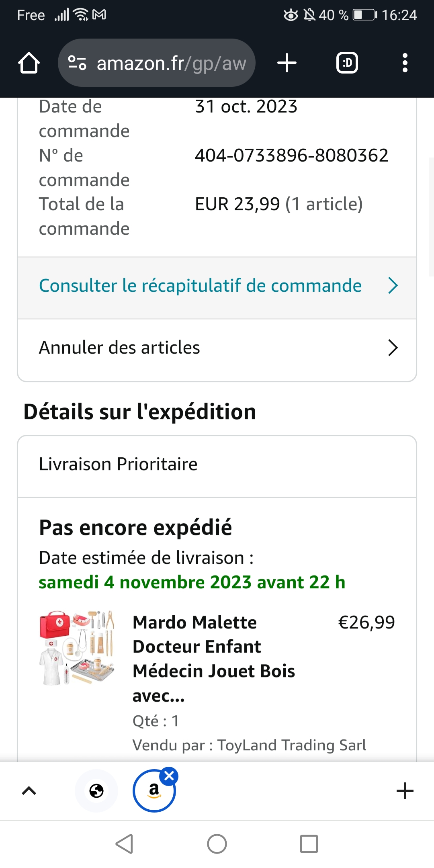
Task: Expand tab strip with up chevron
Action: tap(29, 791)
